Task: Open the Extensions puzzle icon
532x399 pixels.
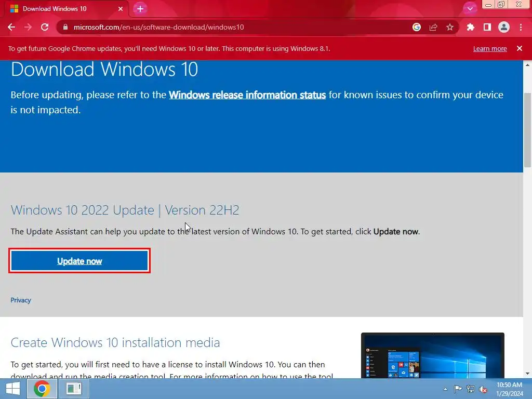Action: 470,27
